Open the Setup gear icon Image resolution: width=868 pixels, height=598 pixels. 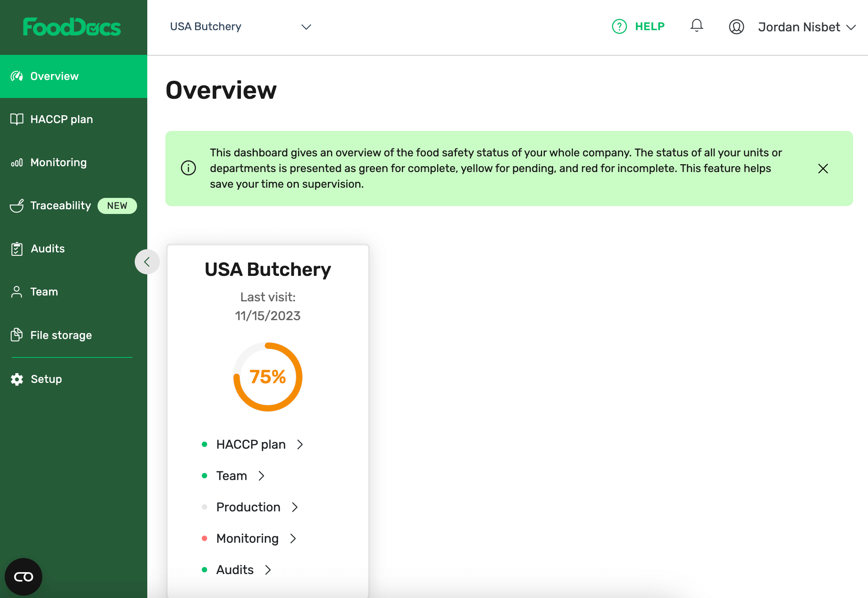point(16,379)
